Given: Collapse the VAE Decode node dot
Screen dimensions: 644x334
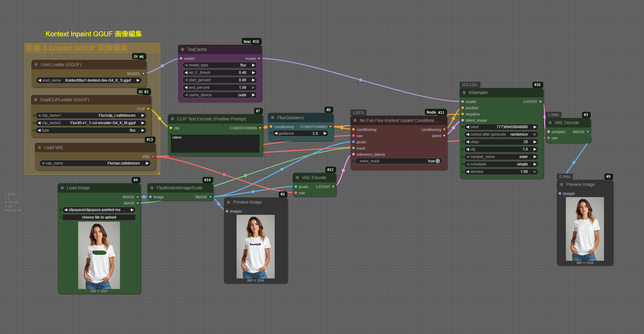Looking at the screenshot, I should coord(550,123).
